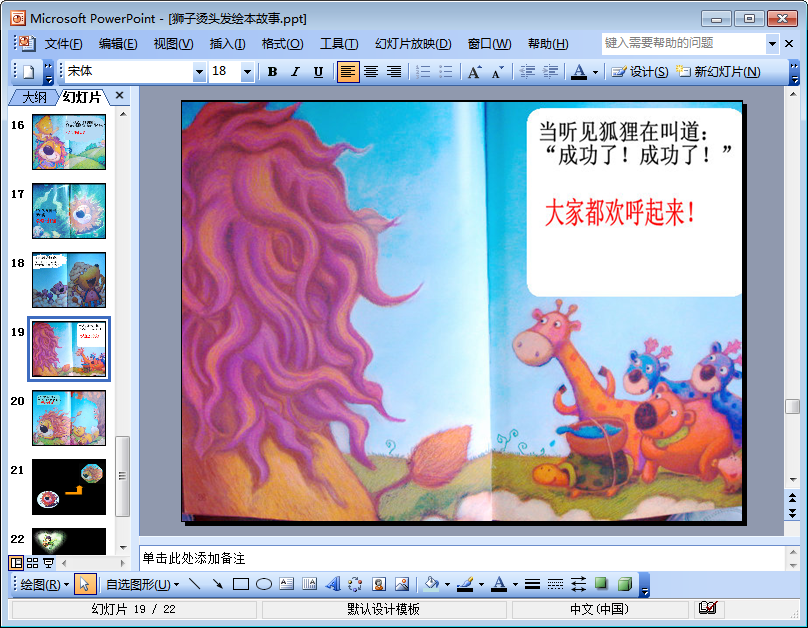
Task: Insert clip art
Action: pyautogui.click(x=379, y=584)
